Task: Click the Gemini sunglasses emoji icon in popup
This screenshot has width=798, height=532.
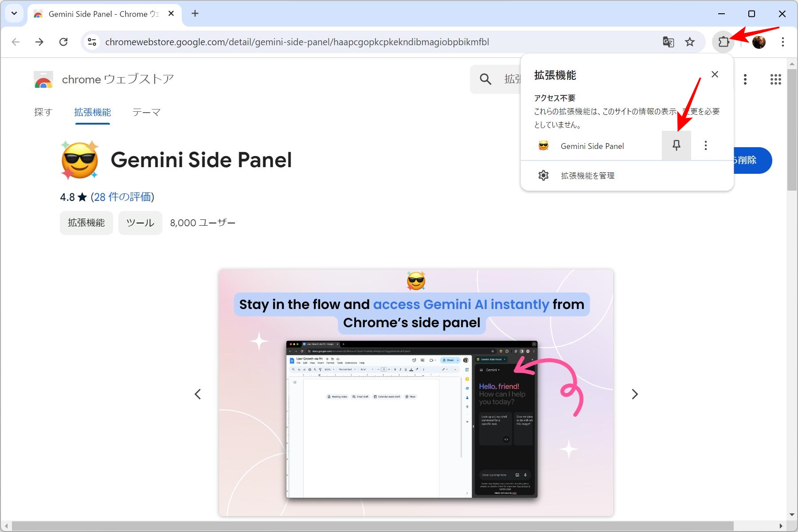Action: (544, 145)
